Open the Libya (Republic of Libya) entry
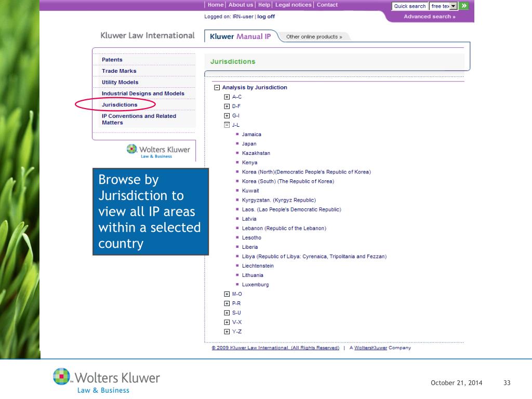The height and width of the screenshot is (399, 532). 314,257
